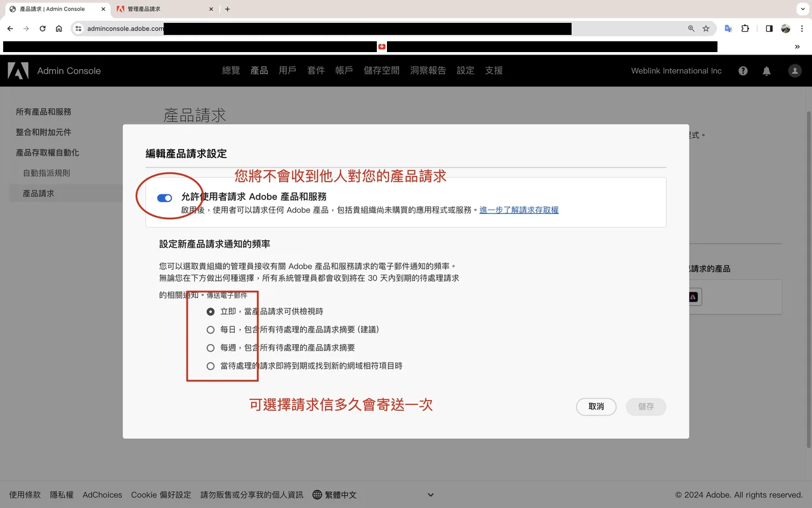Open the 使用條款 footer link
The width and height of the screenshot is (812, 508).
(x=25, y=495)
